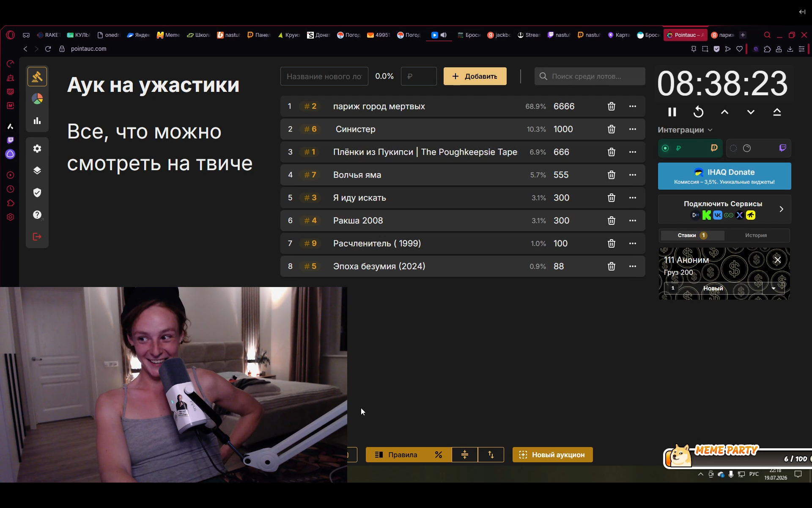This screenshot has height=508, width=812.
Task: Switch to the Ставки tab
Action: pyautogui.click(x=692, y=235)
